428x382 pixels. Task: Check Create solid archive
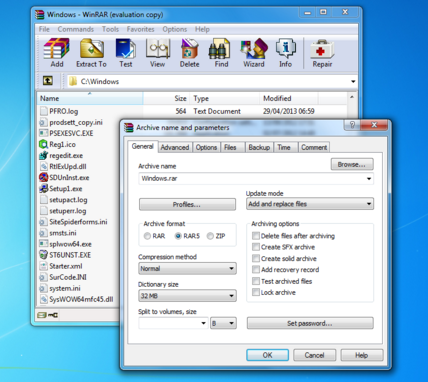pyautogui.click(x=256, y=258)
